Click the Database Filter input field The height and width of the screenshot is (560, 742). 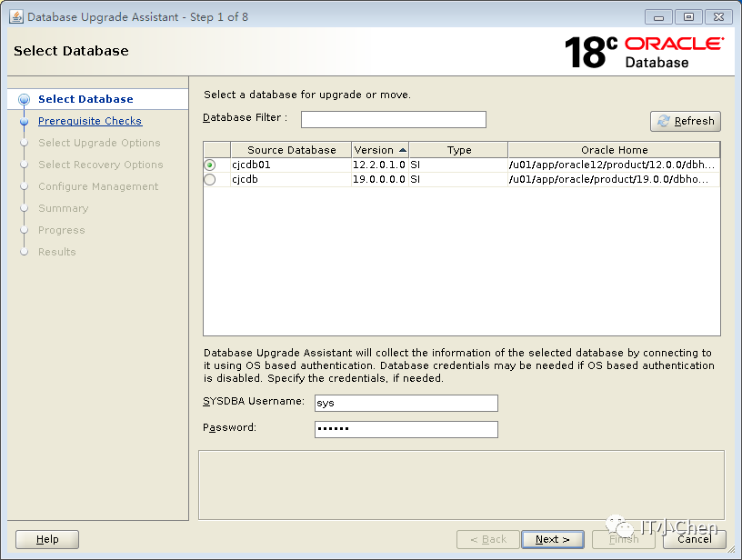coord(393,119)
